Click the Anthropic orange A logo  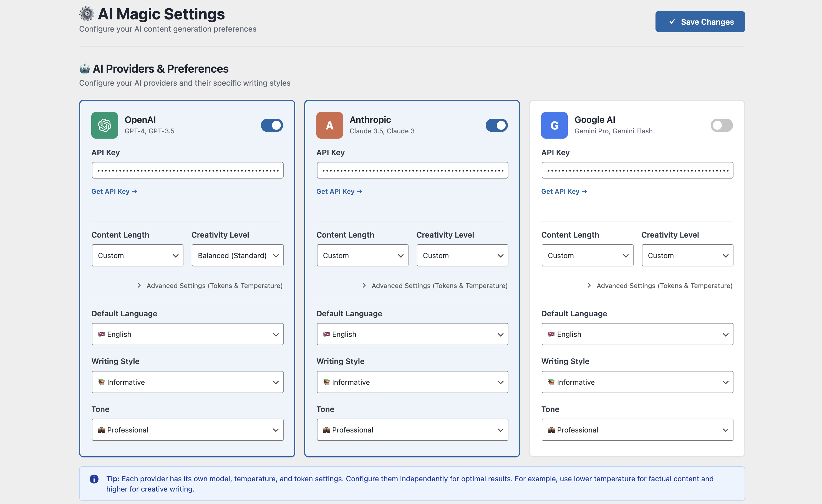point(329,125)
